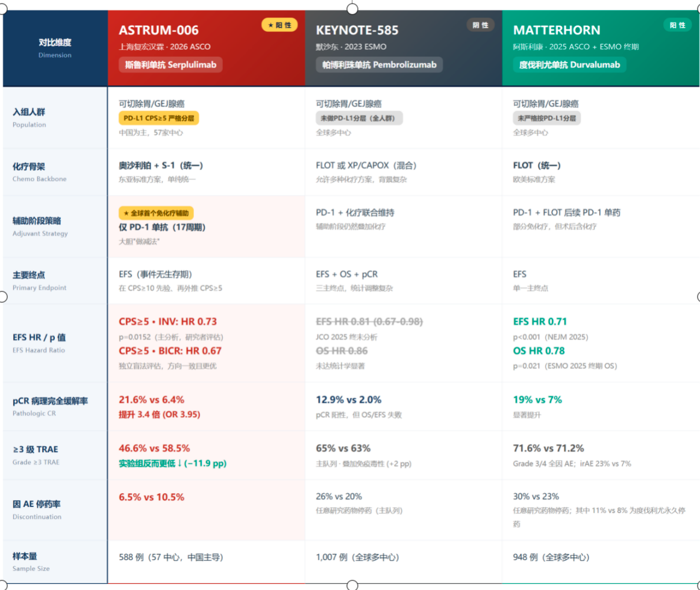Click the CPS≥5 • INV: HR 0.73 value
Viewport: 700px width, 590px height.
pyautogui.click(x=167, y=321)
